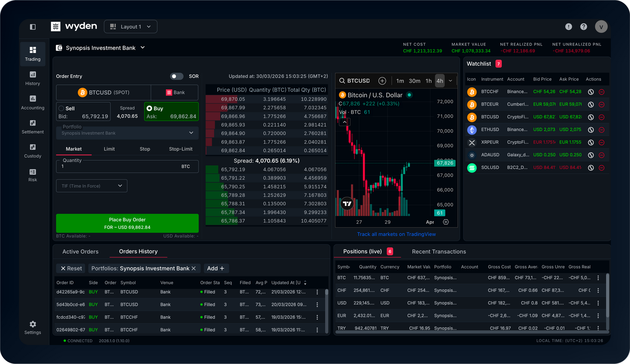Remove SOLUSD from the watchlist
Viewport: 630px width, 364px height.
pyautogui.click(x=602, y=168)
